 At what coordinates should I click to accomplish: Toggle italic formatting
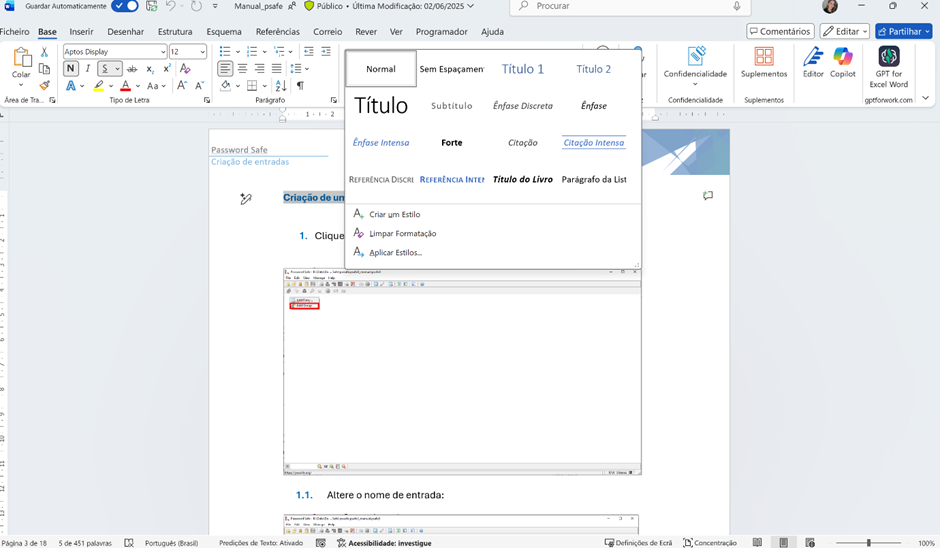pos(88,69)
